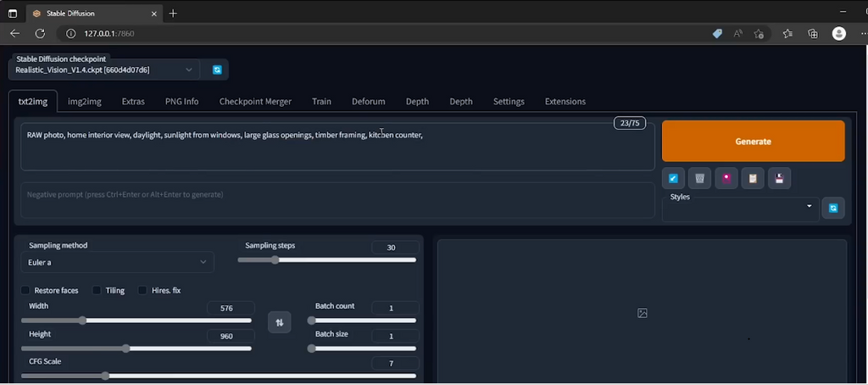Viewport: 868px width, 385px height.
Task: Open the Extensions tab
Action: coord(565,102)
